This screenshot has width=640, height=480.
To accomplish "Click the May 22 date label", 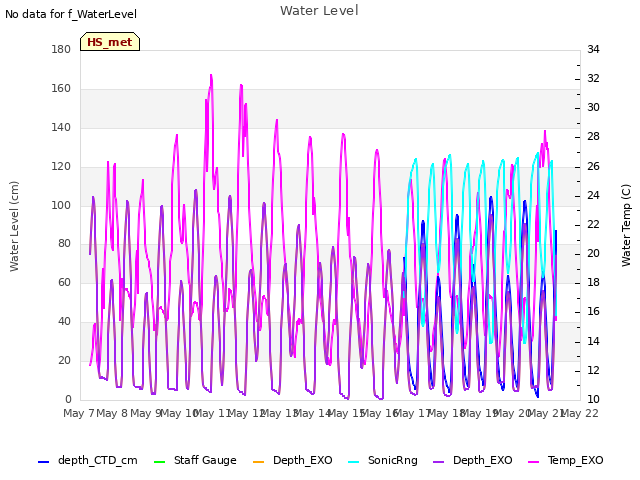I will tap(580, 413).
